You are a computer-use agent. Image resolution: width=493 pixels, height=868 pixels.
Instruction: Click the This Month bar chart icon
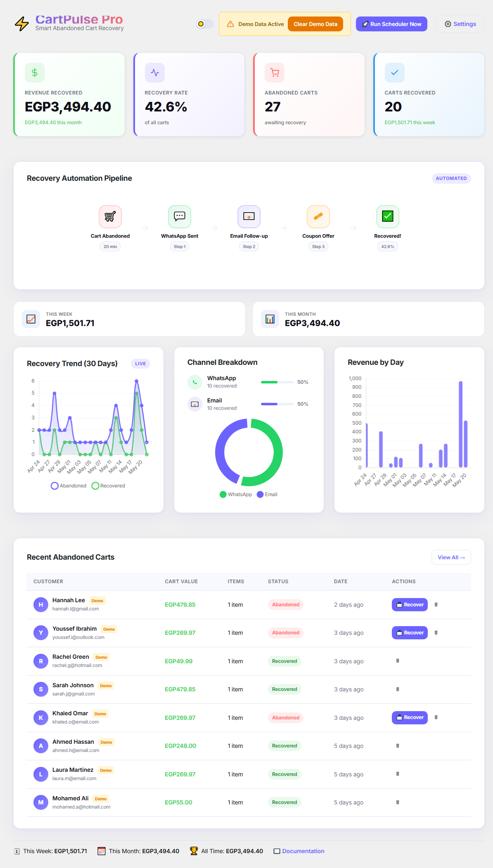(x=270, y=319)
